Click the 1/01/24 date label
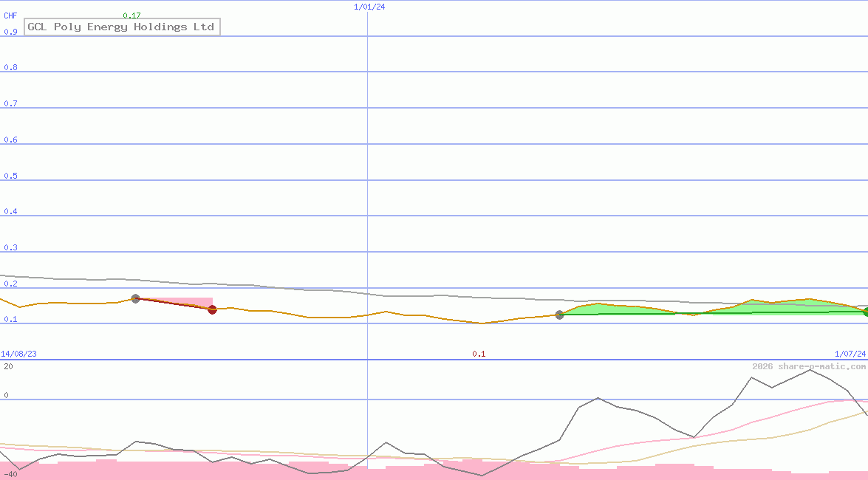Viewport: 868px width, 480px height. [369, 7]
